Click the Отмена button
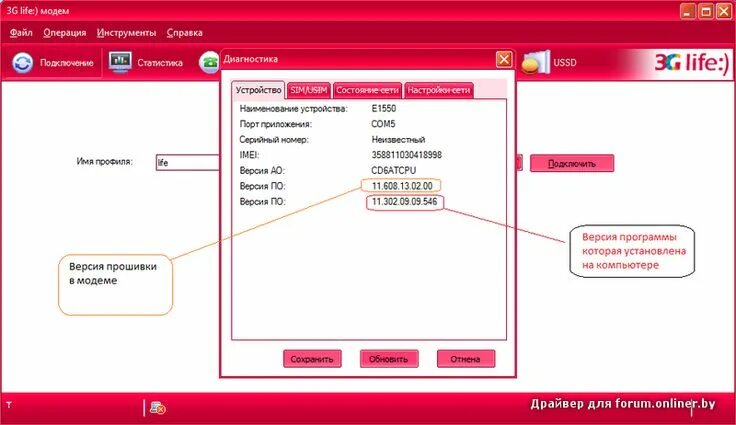Image resolution: width=736 pixels, height=425 pixels. tap(466, 359)
